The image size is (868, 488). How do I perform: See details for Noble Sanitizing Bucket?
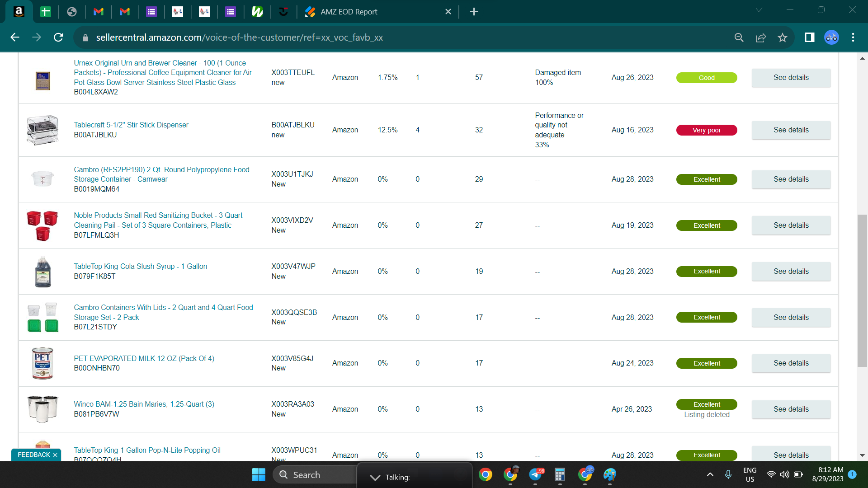tap(791, 225)
